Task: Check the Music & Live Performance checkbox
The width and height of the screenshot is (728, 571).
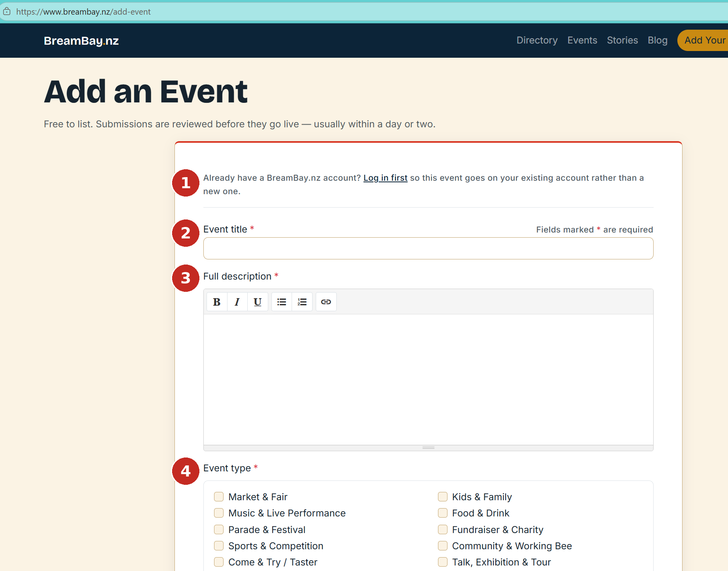Action: (219, 513)
